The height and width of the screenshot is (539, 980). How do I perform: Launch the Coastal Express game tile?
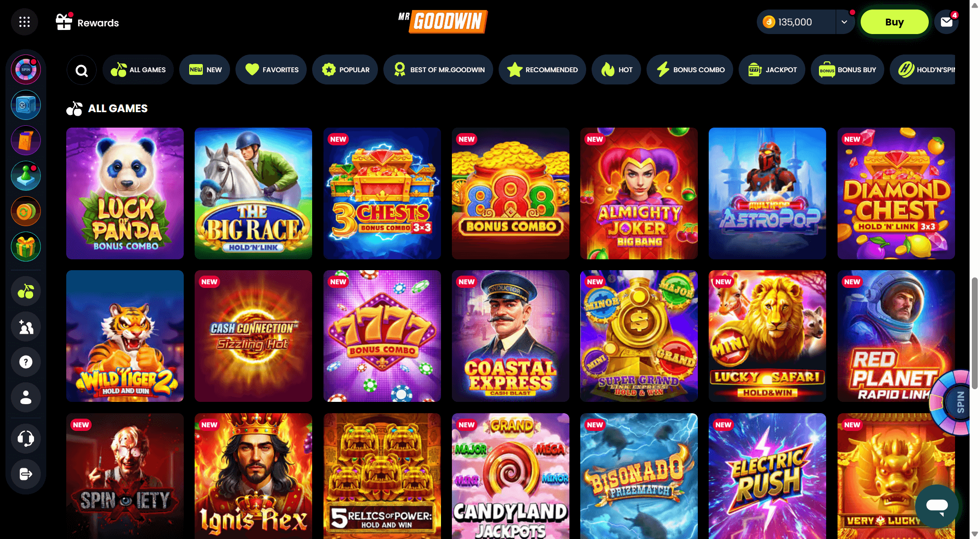(x=510, y=336)
